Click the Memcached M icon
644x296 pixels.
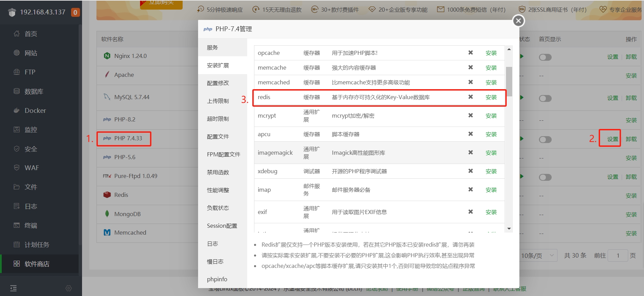click(107, 233)
